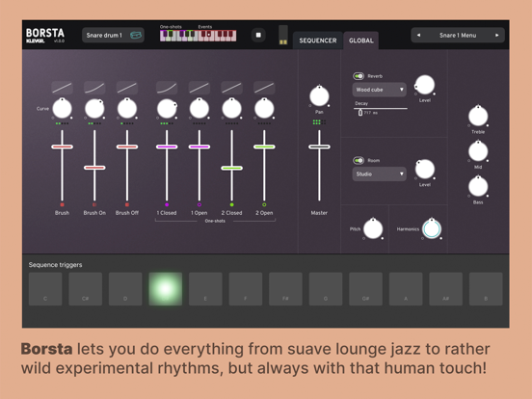Select the GLOBAL tab

point(361,40)
